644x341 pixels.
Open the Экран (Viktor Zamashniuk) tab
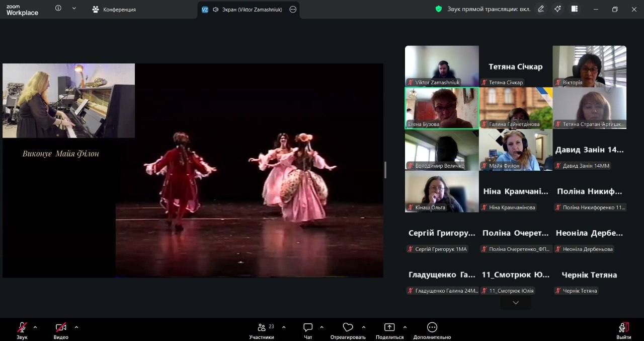click(248, 10)
